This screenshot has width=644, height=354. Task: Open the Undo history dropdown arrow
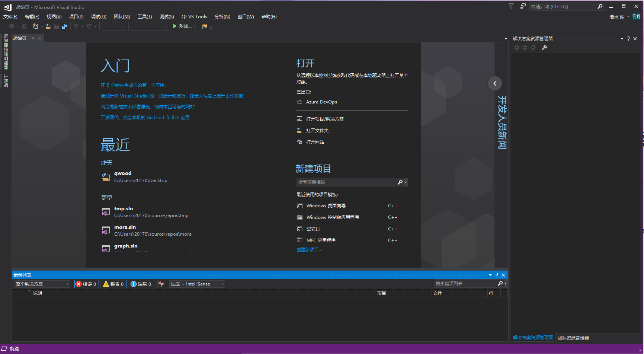[x=82, y=26]
